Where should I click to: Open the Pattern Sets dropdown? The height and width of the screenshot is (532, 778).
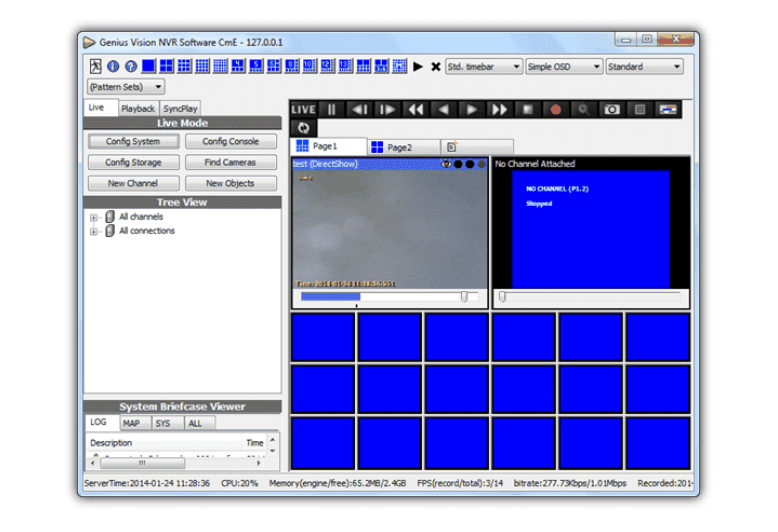[x=125, y=87]
